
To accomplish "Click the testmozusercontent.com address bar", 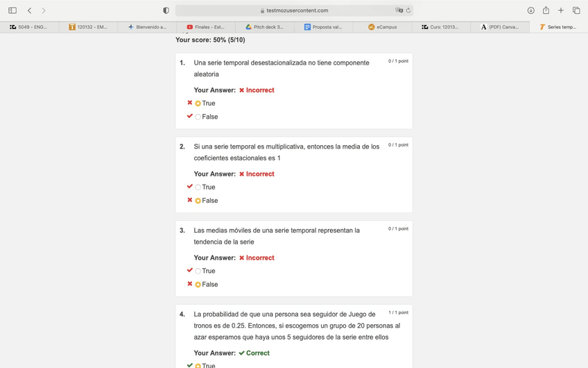I will pyautogui.click(x=294, y=10).
